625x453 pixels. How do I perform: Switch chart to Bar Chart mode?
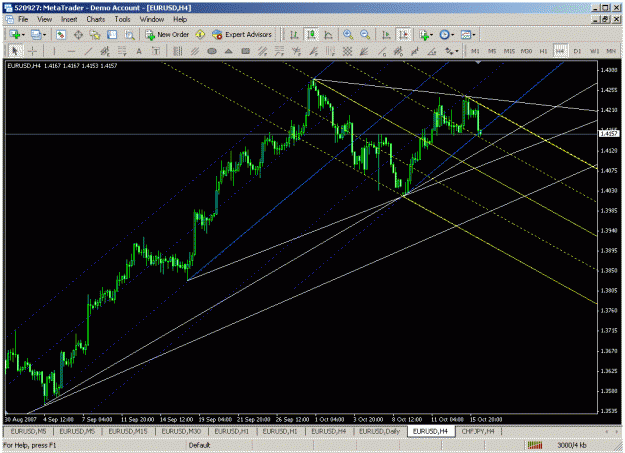tap(294, 35)
